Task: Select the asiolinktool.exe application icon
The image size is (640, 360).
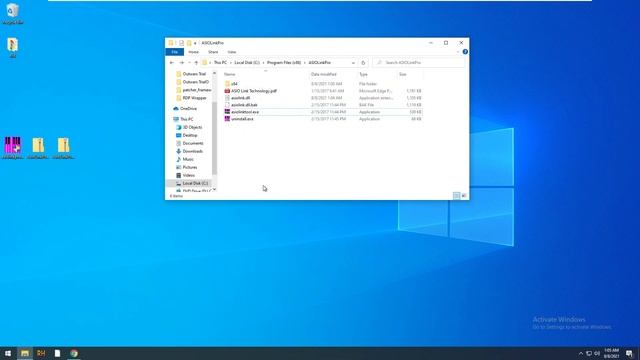Action: (x=227, y=112)
